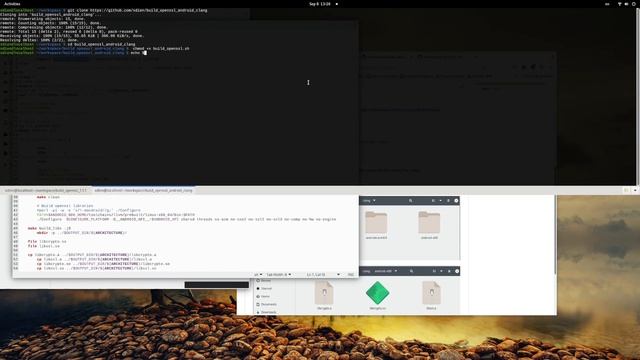Open the sh language dropdown in editor status bar
Image resolution: width=640 pixels, height=360 pixels.
pyautogui.click(x=258, y=275)
